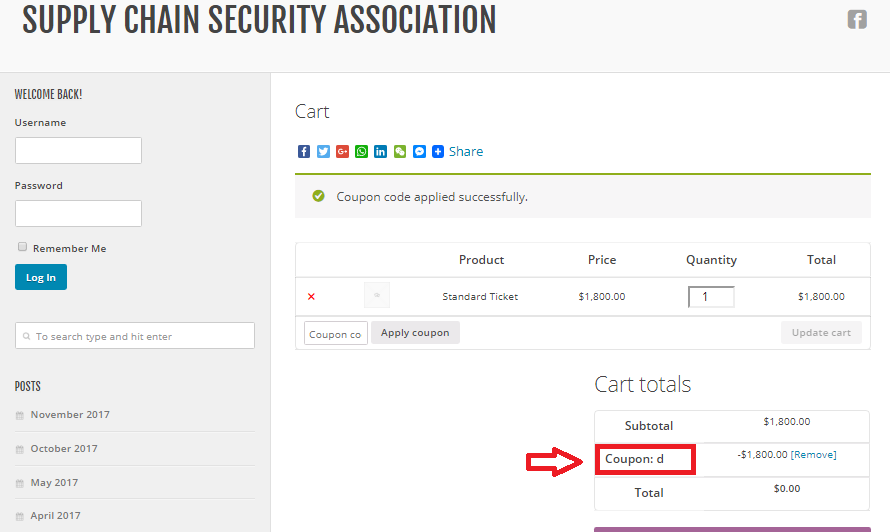Click the Update cart button
Viewport: 890px width, 532px height.
tap(820, 333)
